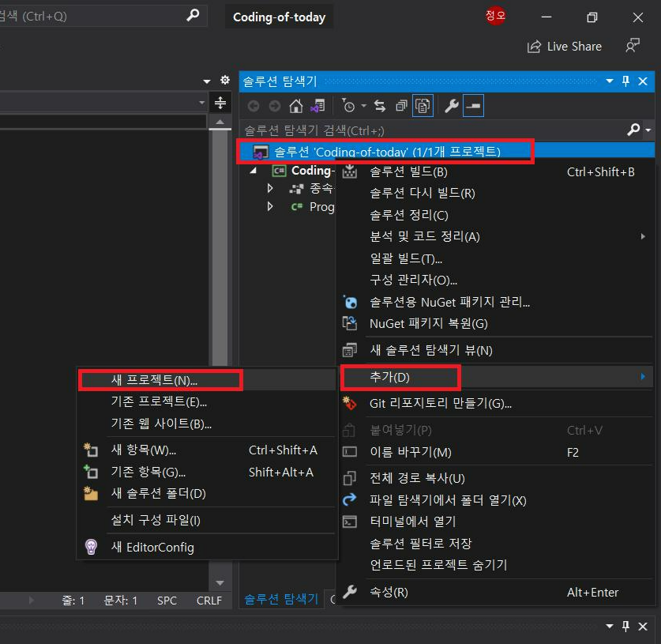Toggle the Preview Selected Items button

click(x=473, y=106)
